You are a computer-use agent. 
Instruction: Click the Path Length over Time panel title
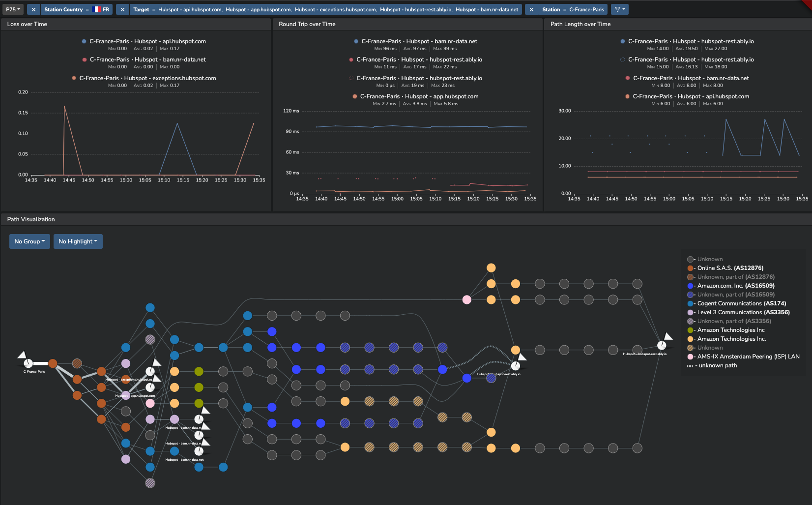[x=580, y=24]
